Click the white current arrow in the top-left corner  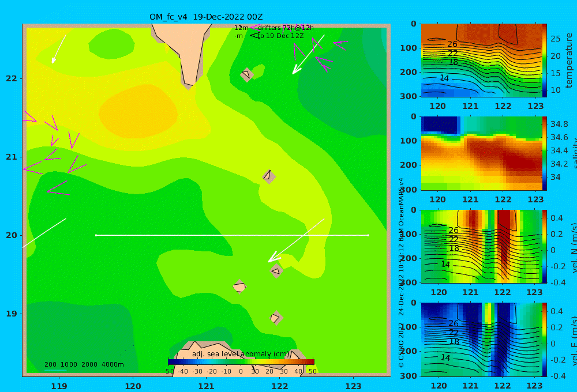[59, 49]
